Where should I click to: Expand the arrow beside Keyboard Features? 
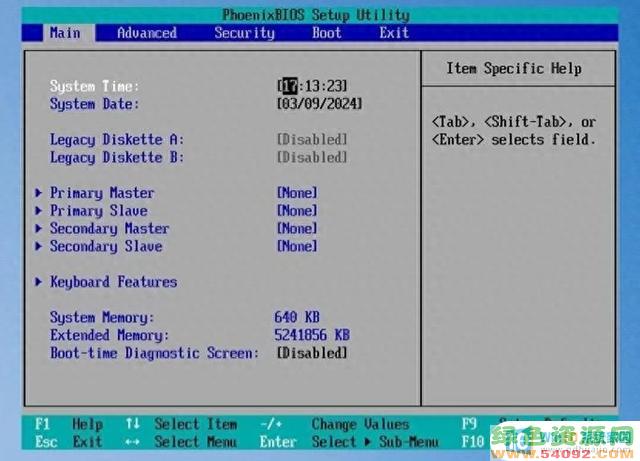point(38,282)
